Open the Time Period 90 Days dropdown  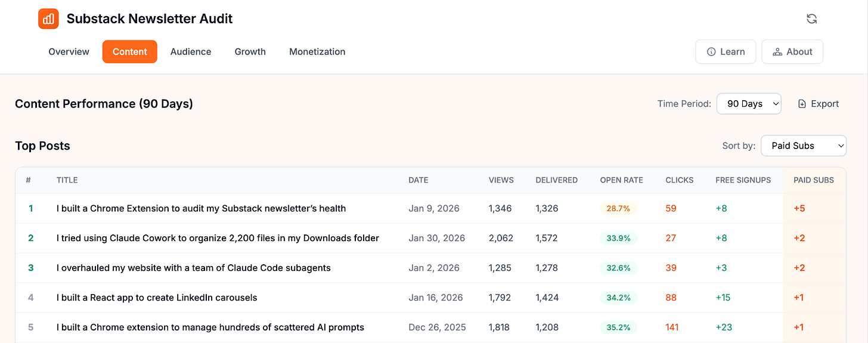(749, 104)
